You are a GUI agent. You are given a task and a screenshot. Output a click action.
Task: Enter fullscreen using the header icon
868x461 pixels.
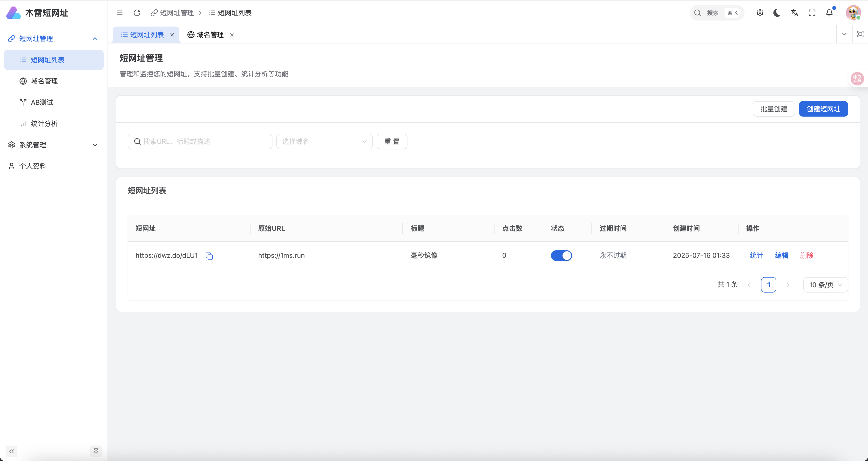click(812, 13)
